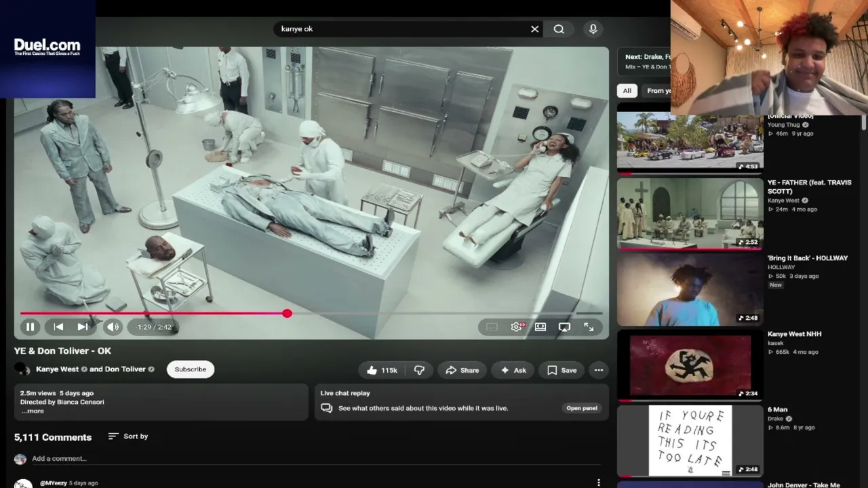The height and width of the screenshot is (488, 868).
Task: Pause the video playback
Action: tap(30, 327)
